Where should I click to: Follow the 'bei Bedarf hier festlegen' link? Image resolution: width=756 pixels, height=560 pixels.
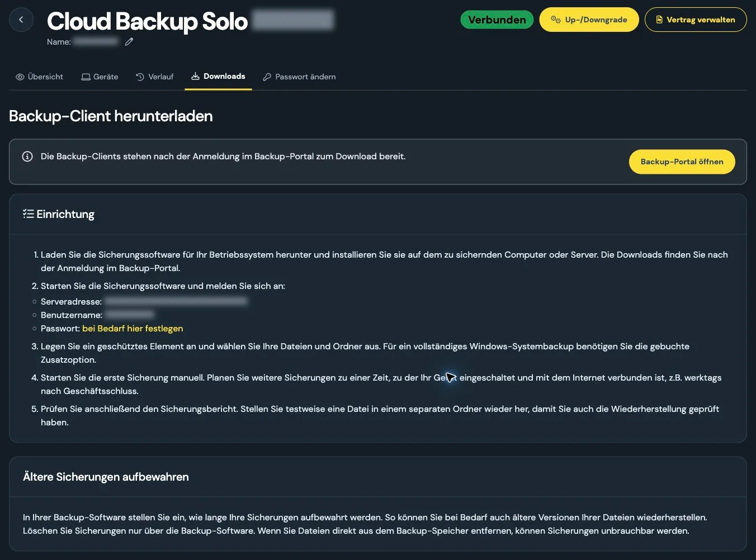click(x=133, y=329)
